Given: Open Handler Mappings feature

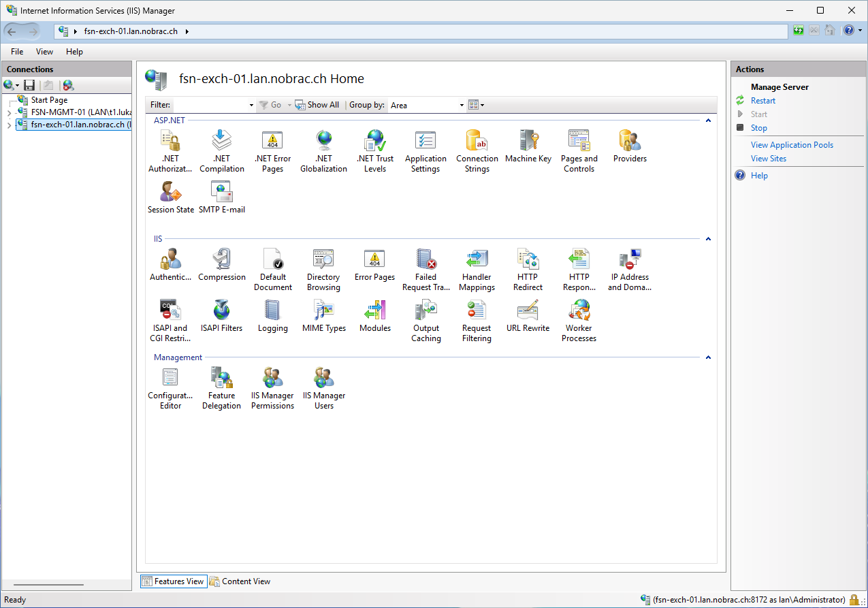Looking at the screenshot, I should (477, 270).
